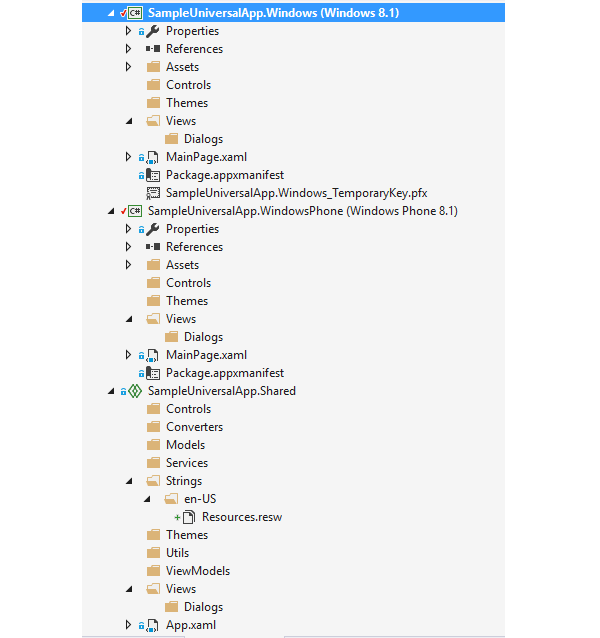Select App.xaml label in Shared project
The height and width of the screenshot is (638, 600).
tap(191, 625)
